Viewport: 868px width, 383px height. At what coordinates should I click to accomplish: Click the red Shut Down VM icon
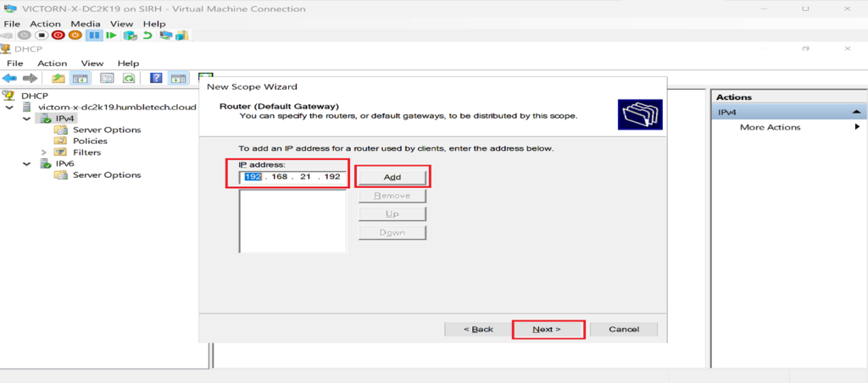[x=58, y=36]
